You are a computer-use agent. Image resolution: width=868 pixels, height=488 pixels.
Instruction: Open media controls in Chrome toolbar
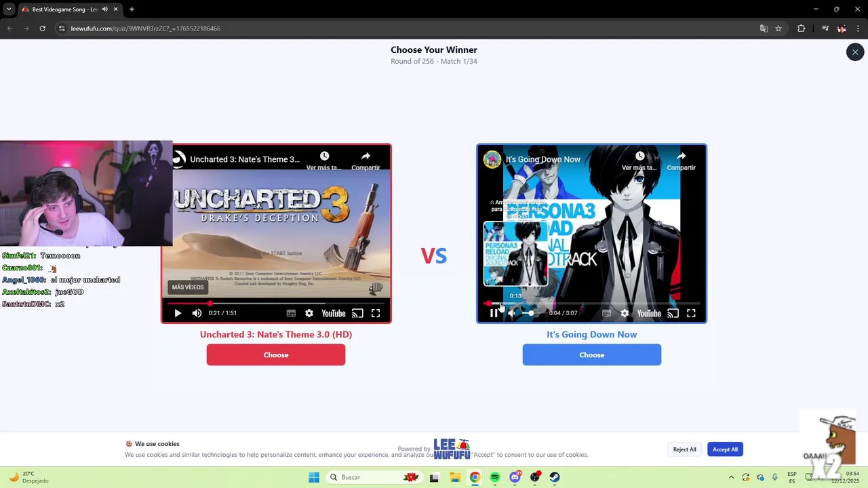tap(825, 28)
